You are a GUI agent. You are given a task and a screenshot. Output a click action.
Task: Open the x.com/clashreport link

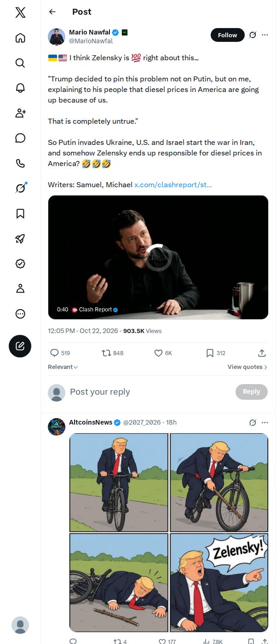pos(173,184)
